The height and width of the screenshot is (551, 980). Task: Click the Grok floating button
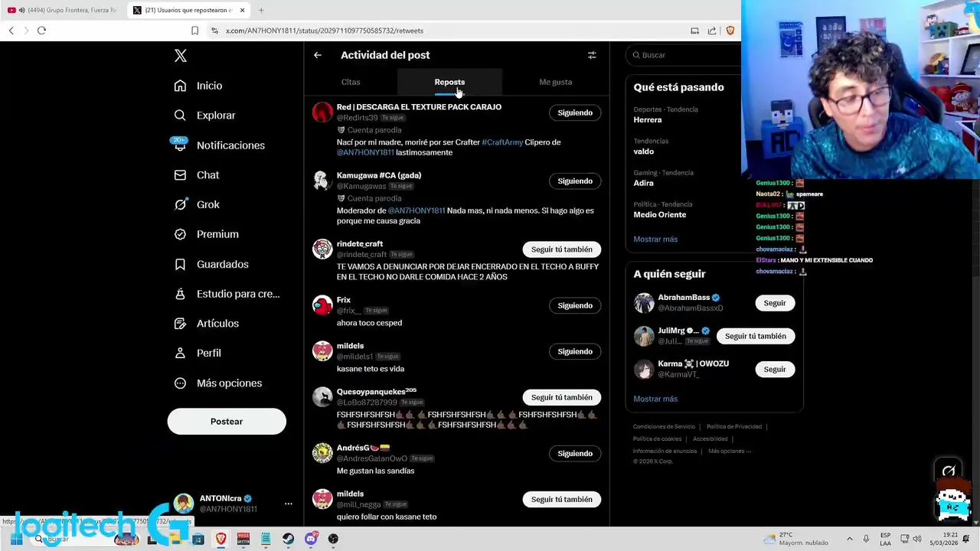click(949, 471)
